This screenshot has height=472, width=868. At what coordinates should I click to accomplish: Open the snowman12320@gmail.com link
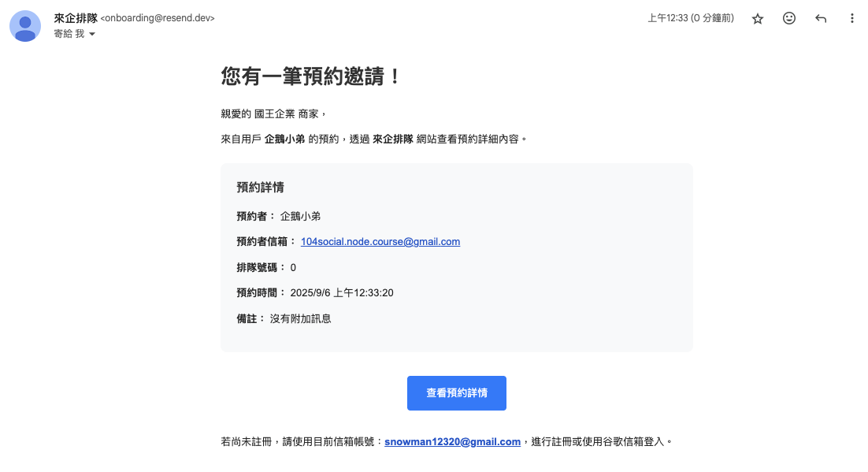pos(452,442)
